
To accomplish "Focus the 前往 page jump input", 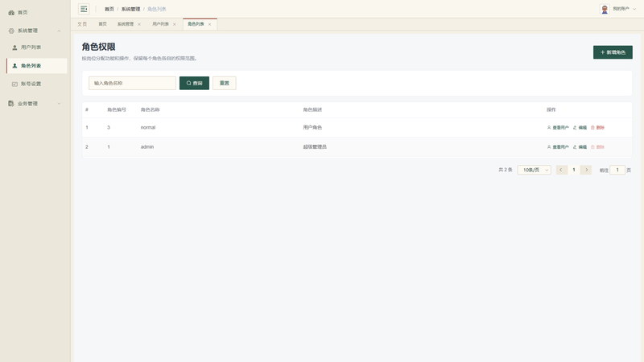I will click(x=617, y=170).
